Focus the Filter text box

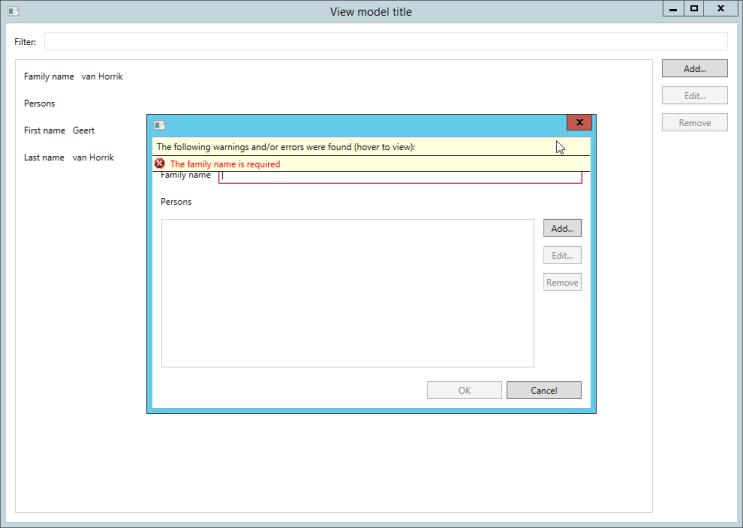point(386,41)
